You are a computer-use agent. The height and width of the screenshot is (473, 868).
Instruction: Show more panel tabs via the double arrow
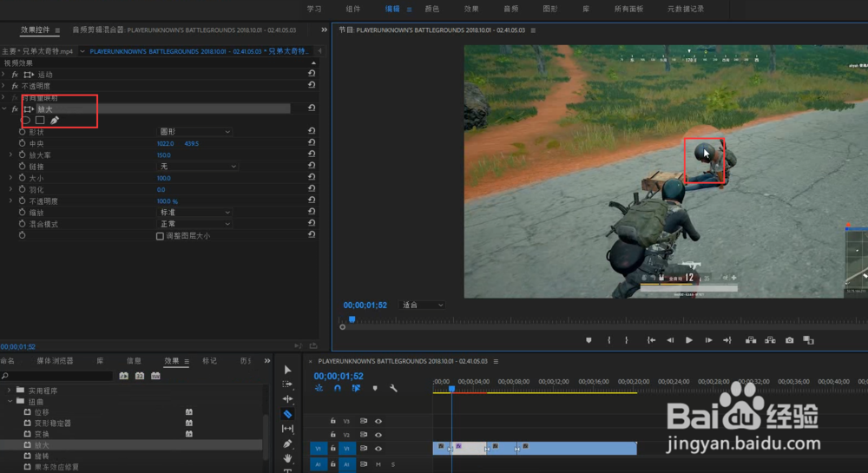pyautogui.click(x=267, y=361)
